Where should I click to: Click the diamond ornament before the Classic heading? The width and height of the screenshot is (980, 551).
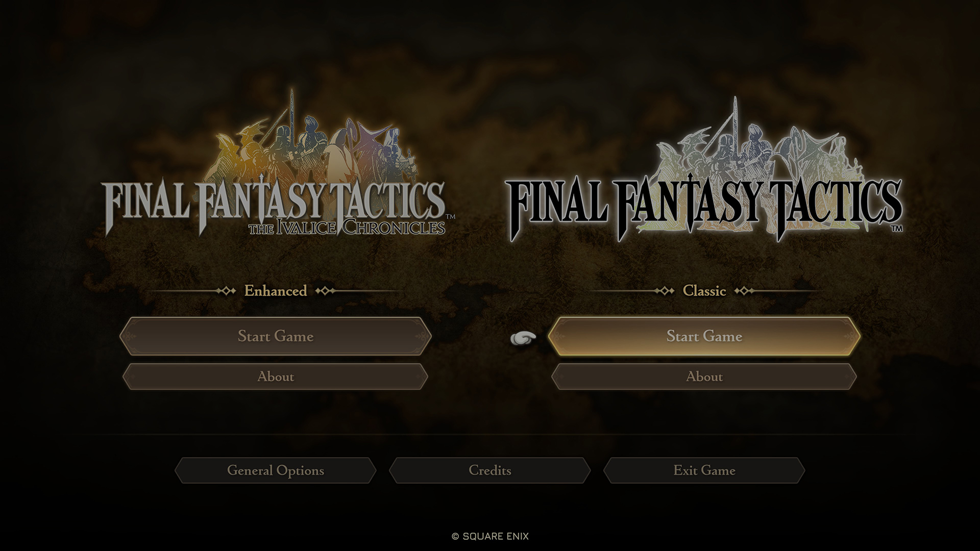pyautogui.click(x=664, y=291)
